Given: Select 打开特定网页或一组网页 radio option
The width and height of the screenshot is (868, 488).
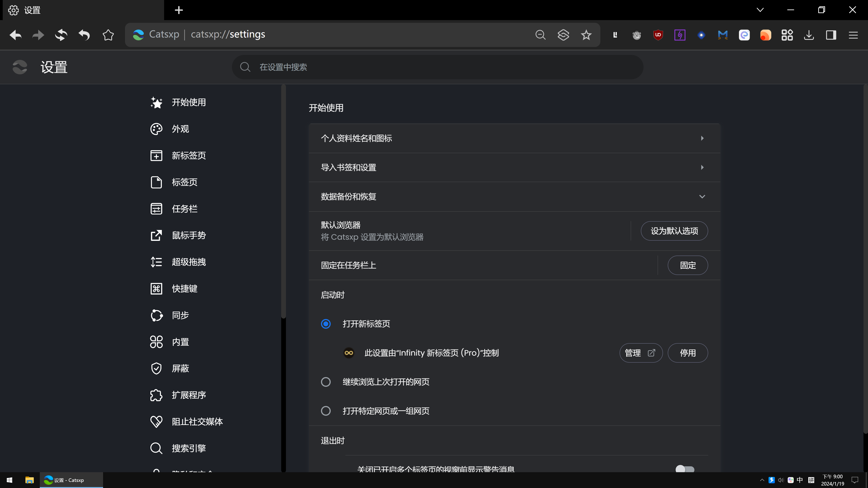Looking at the screenshot, I should click(325, 411).
